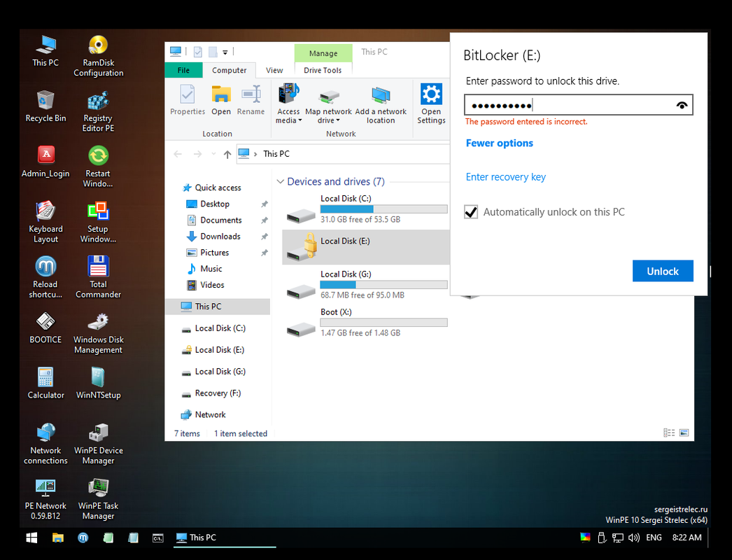Select Recovery (F:) in navigation pane
This screenshot has height=560, width=732.
click(218, 393)
